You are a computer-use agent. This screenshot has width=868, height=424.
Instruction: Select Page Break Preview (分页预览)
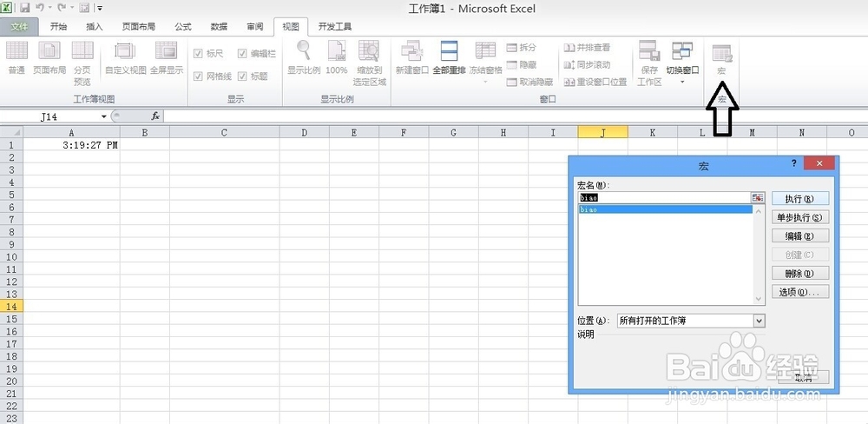click(82, 63)
